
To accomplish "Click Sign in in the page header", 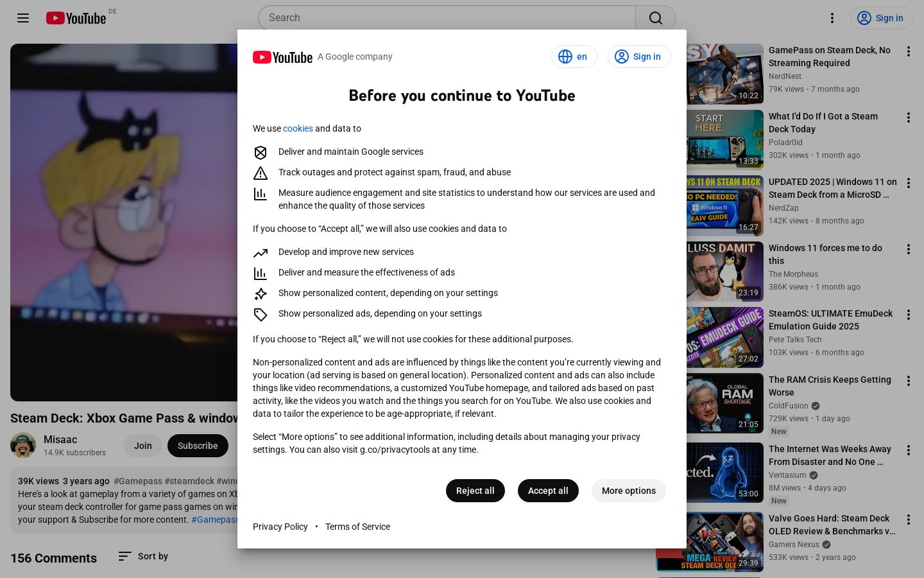I will (881, 18).
